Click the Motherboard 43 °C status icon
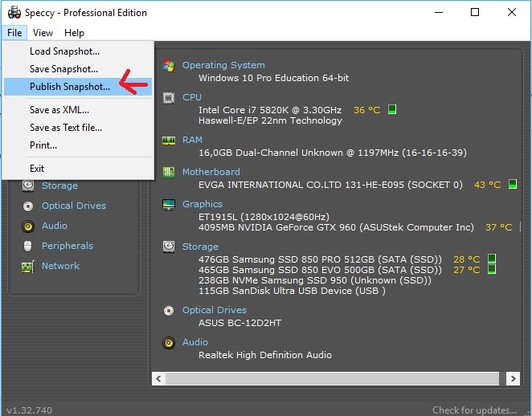The height and width of the screenshot is (416, 532). [x=513, y=184]
